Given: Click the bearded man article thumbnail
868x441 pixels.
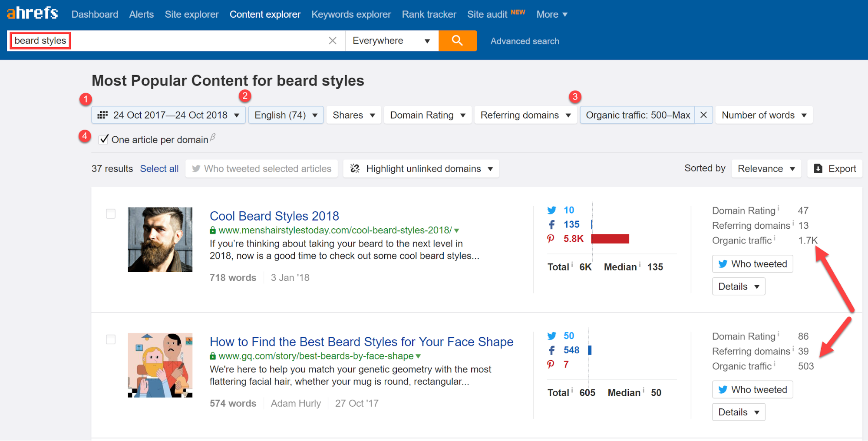Looking at the screenshot, I should point(160,240).
